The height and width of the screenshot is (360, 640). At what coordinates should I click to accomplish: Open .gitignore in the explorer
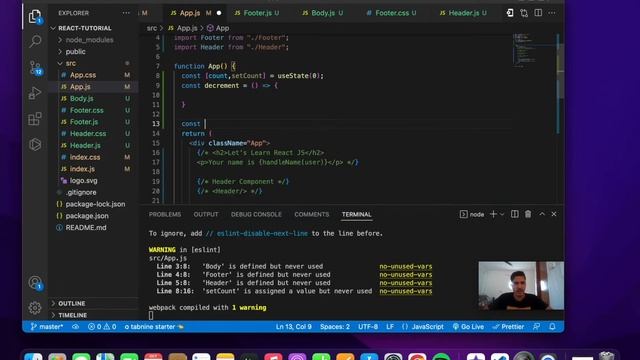81,192
